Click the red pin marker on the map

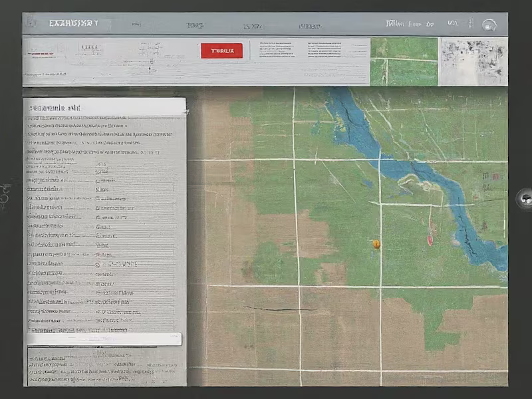click(430, 240)
